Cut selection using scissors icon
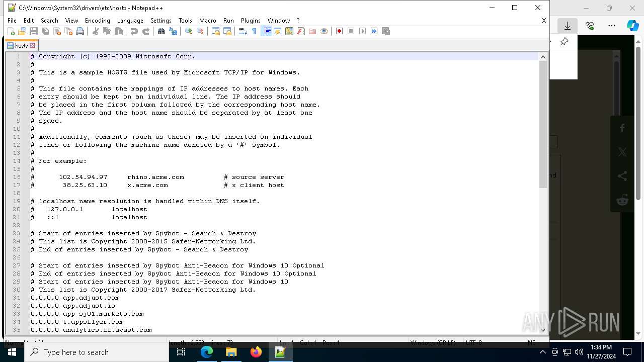 (96, 31)
